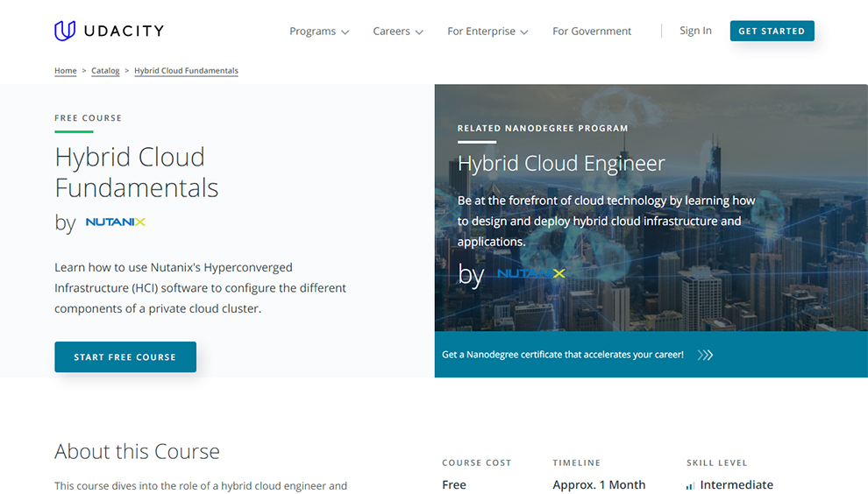Click the About this Course heading
868x494 pixels.
pos(137,451)
